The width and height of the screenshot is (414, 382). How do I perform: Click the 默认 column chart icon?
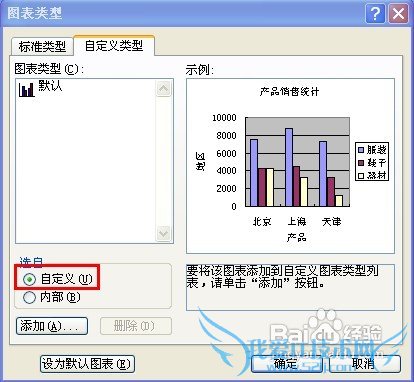[x=27, y=89]
